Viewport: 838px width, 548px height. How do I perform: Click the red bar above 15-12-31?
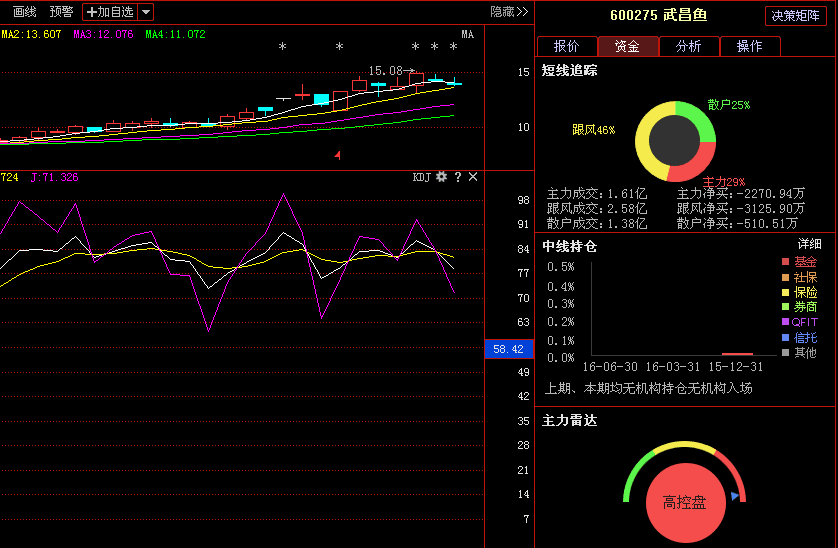[x=738, y=354]
